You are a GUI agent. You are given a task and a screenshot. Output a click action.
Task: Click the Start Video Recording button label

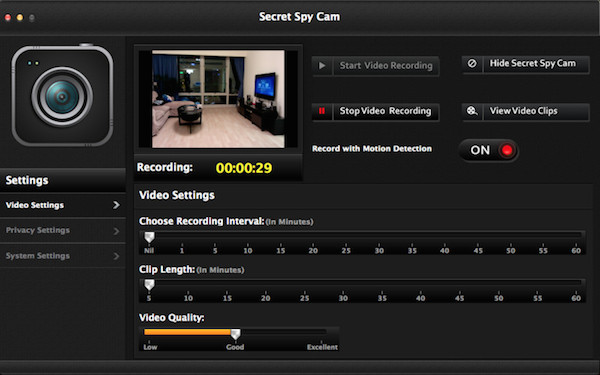pyautogui.click(x=386, y=66)
